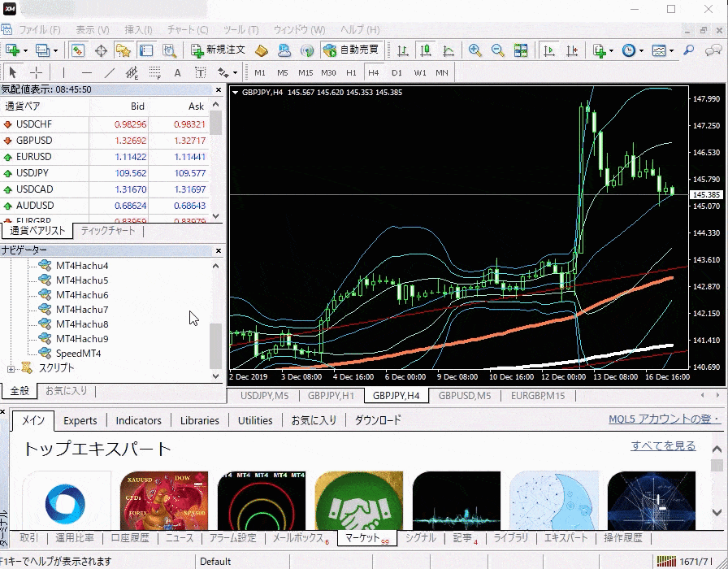Zoom out of the chart
This screenshot has height=569, width=728.
point(498,50)
